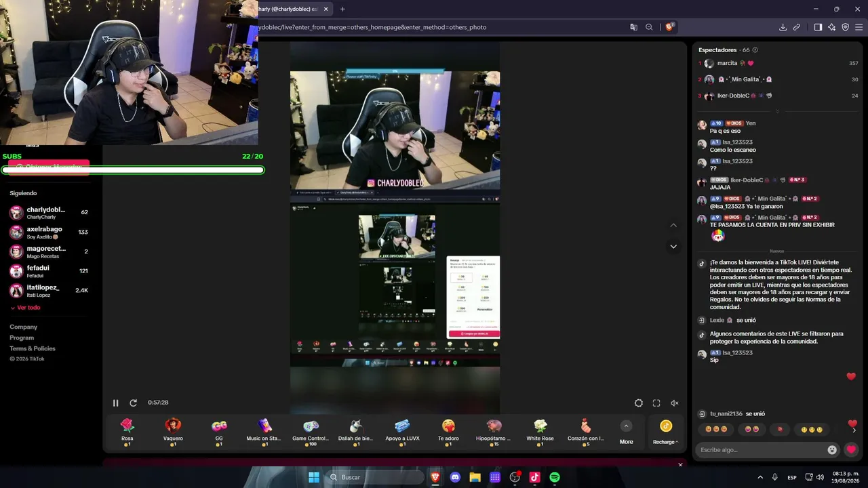Open fefadui in Siguiendo list
The width and height of the screenshot is (868, 488).
point(49,271)
